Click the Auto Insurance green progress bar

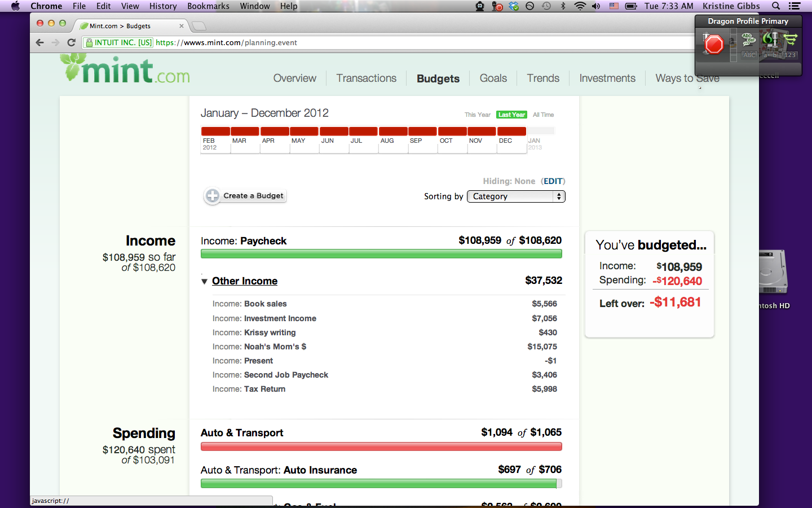[x=381, y=484]
